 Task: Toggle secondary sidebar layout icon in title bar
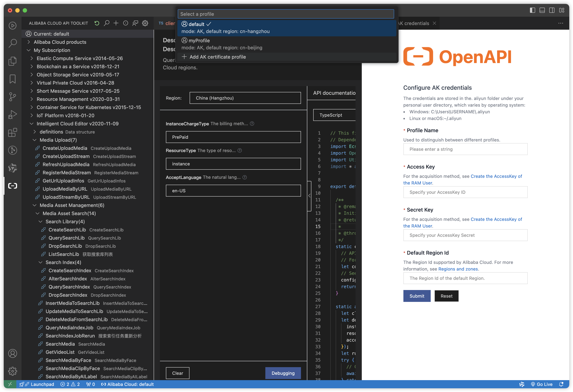pyautogui.click(x=552, y=10)
